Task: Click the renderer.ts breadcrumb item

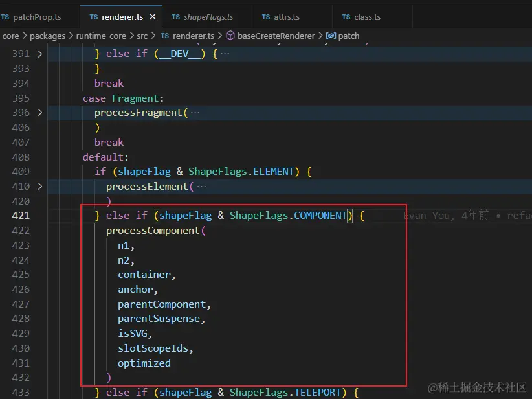Action: coord(193,36)
